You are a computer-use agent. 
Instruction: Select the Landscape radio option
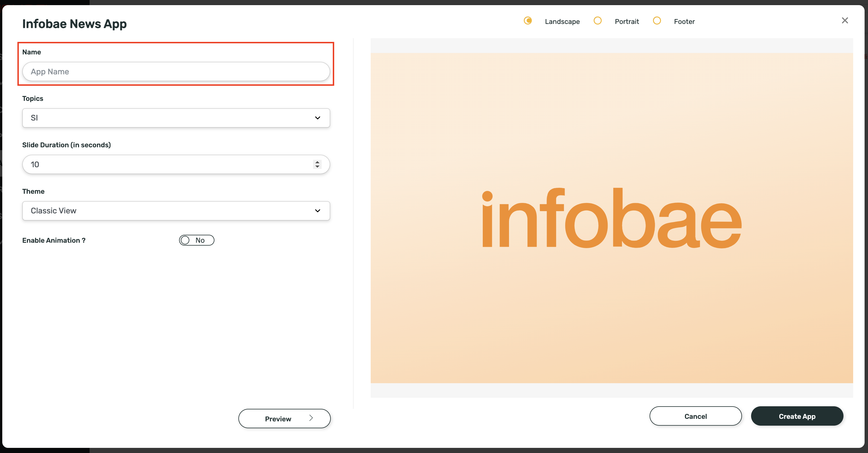click(528, 21)
